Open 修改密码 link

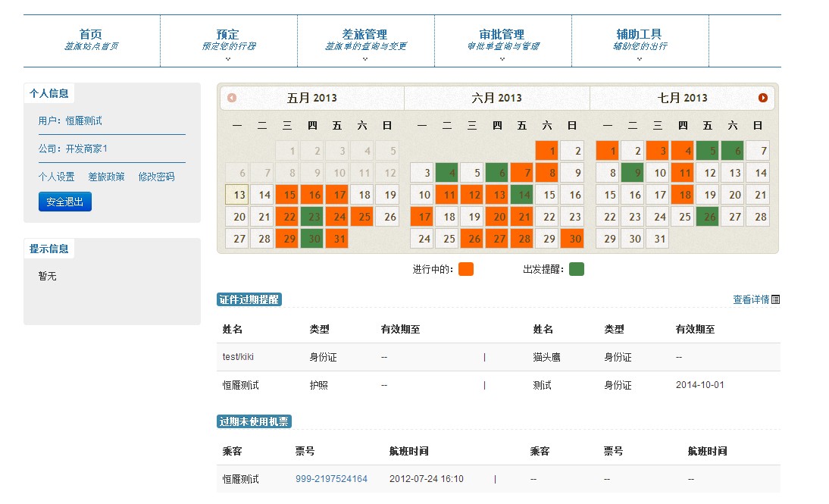tap(156, 177)
